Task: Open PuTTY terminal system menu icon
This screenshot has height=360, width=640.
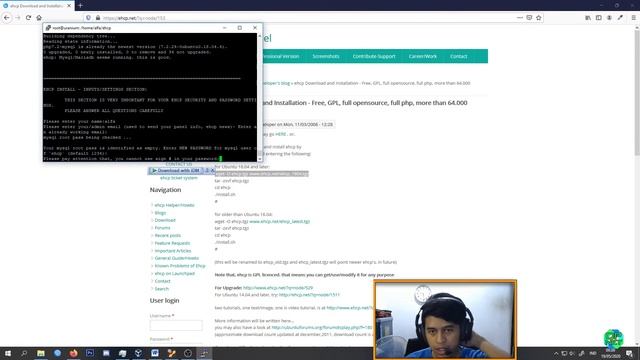Action: 48,28
